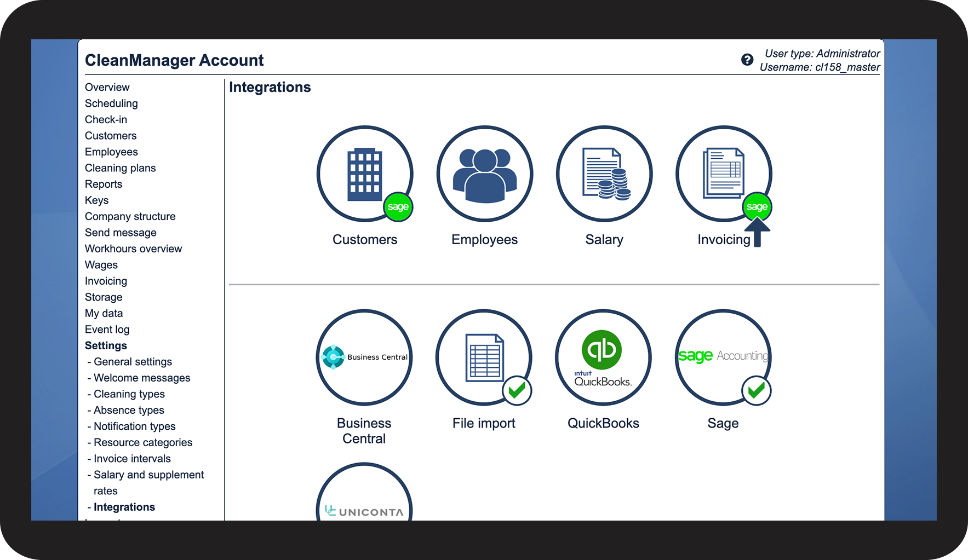Click Send message in the sidebar
The image size is (968, 560).
click(x=121, y=233)
